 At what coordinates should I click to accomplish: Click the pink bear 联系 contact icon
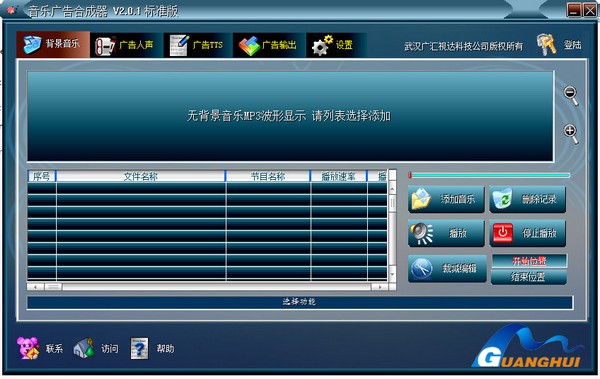(28, 348)
